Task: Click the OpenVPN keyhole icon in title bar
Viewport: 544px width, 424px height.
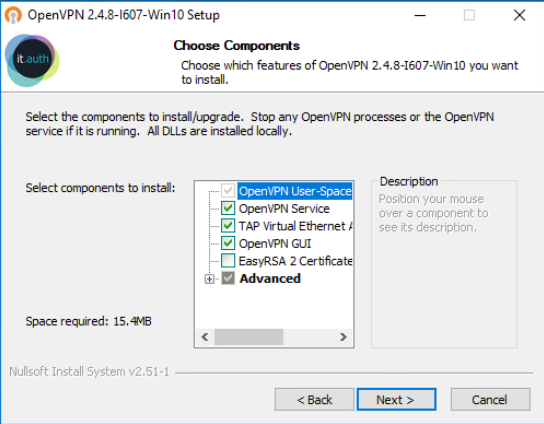Action: pyautogui.click(x=13, y=15)
